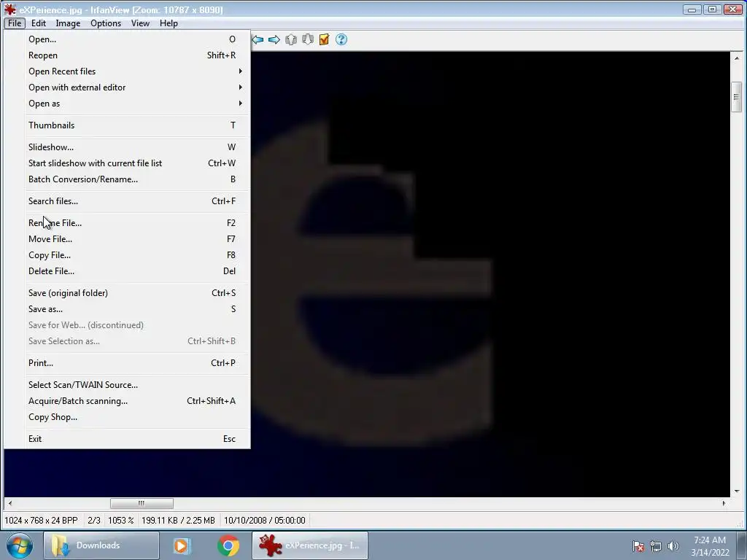Open the blue question mark help icon
Viewport: 747px width, 560px height.
341,39
